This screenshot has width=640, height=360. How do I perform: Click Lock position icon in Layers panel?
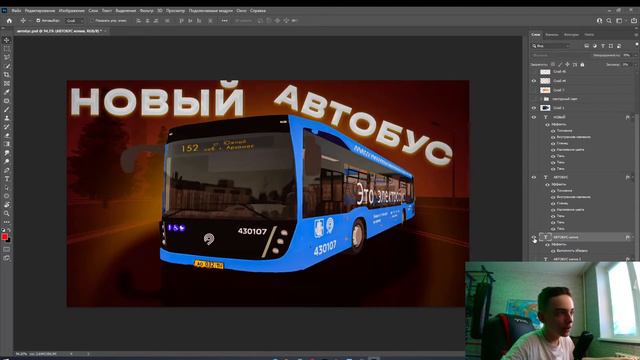[x=567, y=64]
